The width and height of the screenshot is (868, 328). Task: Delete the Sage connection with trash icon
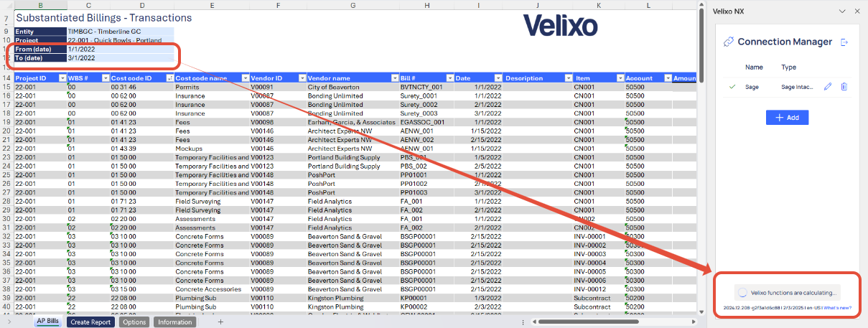click(844, 87)
